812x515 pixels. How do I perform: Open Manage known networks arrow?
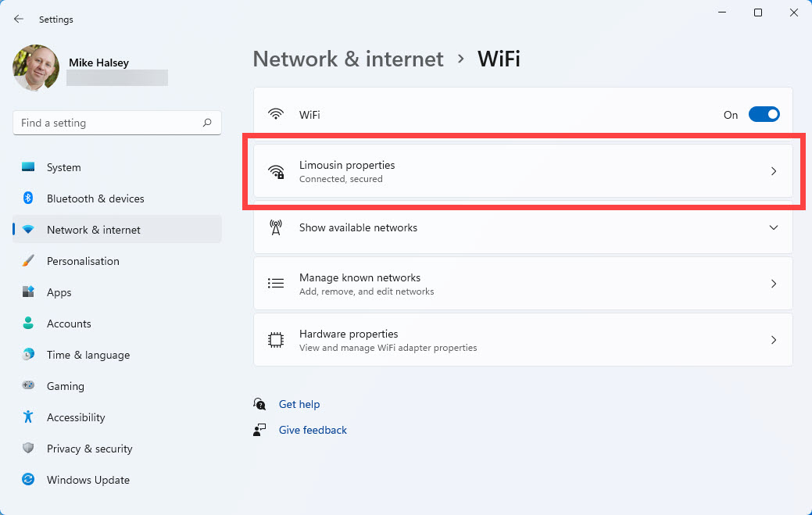point(774,284)
